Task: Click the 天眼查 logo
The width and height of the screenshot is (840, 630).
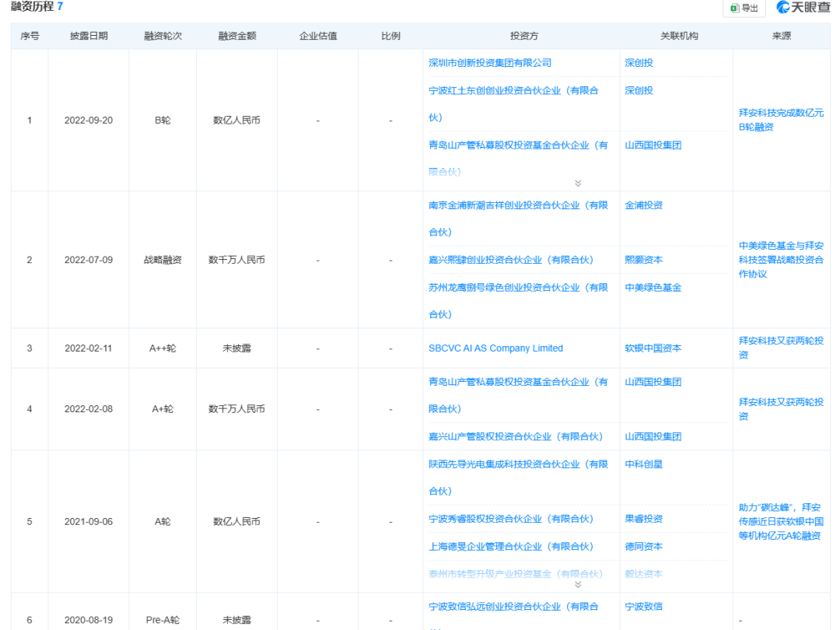Action: tap(803, 7)
